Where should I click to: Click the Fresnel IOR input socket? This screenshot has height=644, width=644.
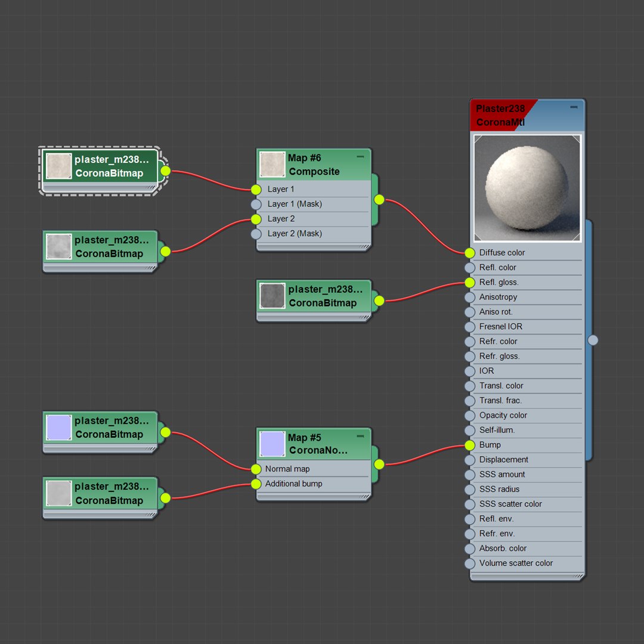(x=470, y=327)
